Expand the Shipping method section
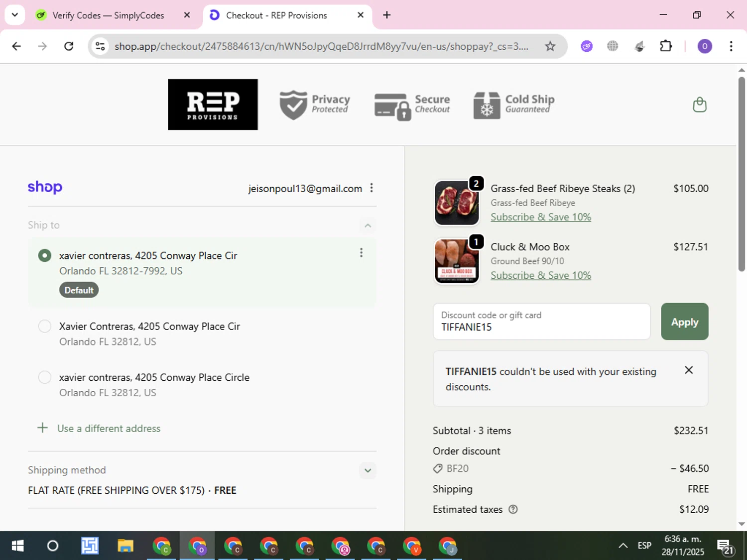 coord(368,470)
